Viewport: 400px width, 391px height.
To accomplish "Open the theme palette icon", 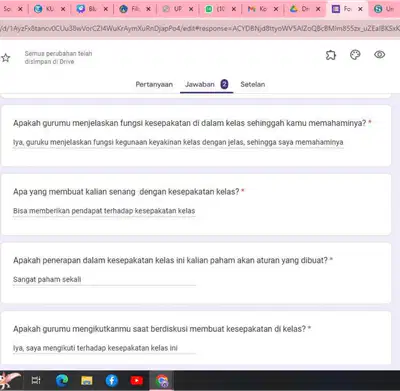I will click(355, 55).
